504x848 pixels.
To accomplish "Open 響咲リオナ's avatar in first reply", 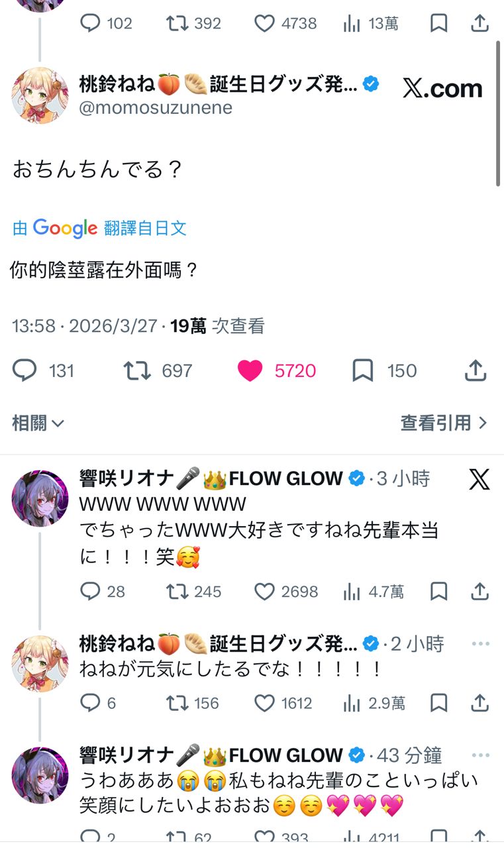I will tap(40, 498).
